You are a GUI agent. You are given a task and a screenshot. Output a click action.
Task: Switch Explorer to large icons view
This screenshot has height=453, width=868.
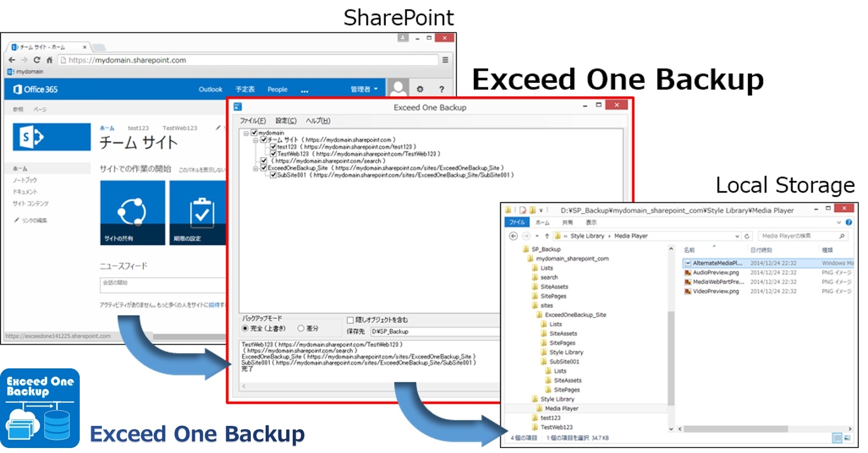[x=847, y=438]
